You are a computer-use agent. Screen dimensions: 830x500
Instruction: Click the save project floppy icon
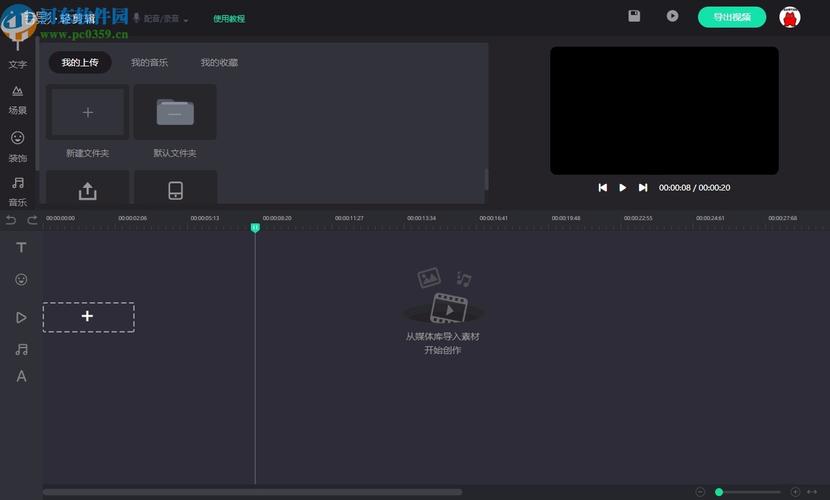[634, 16]
